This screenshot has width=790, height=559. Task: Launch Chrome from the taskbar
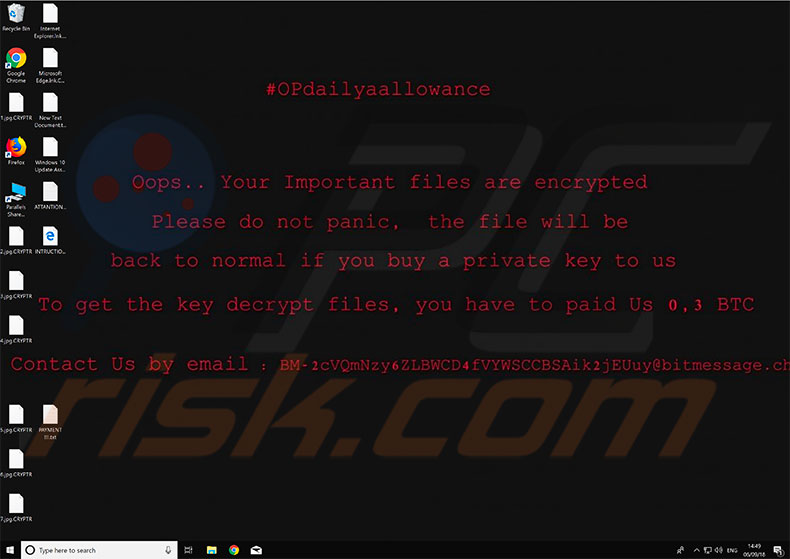[234, 550]
